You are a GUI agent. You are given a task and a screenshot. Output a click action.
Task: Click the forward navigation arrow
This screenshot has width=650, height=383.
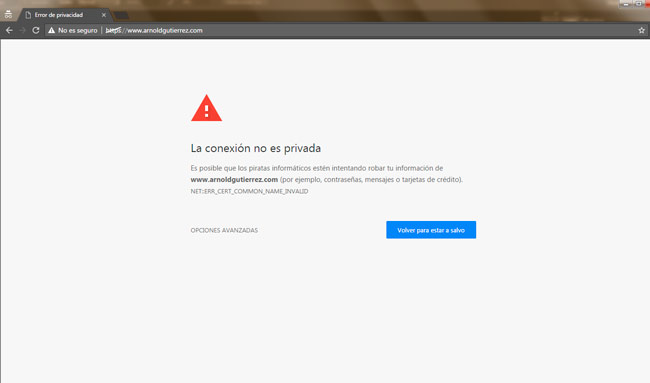point(22,30)
